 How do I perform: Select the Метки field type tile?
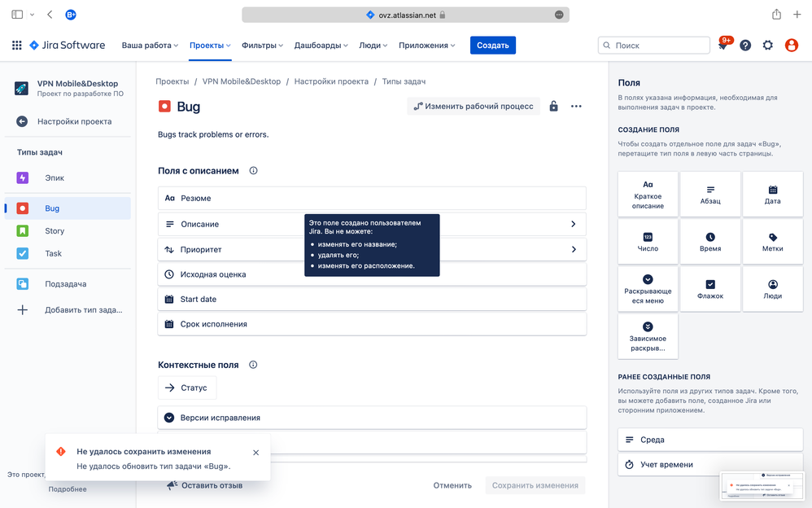pos(773,242)
